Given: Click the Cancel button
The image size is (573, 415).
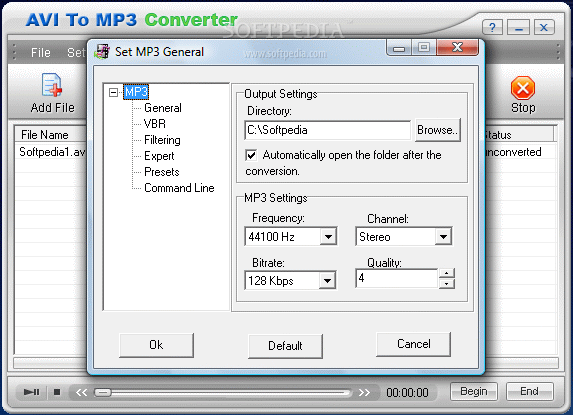Looking at the screenshot, I should (413, 344).
